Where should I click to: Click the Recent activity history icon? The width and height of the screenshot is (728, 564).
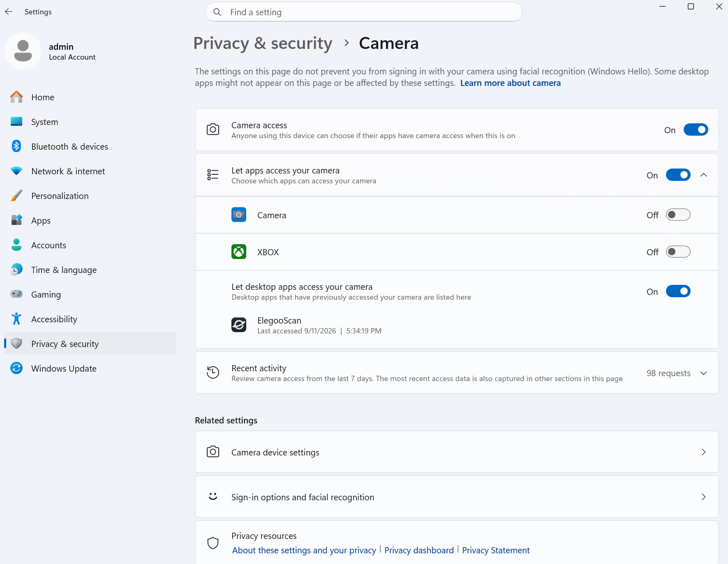click(x=213, y=373)
